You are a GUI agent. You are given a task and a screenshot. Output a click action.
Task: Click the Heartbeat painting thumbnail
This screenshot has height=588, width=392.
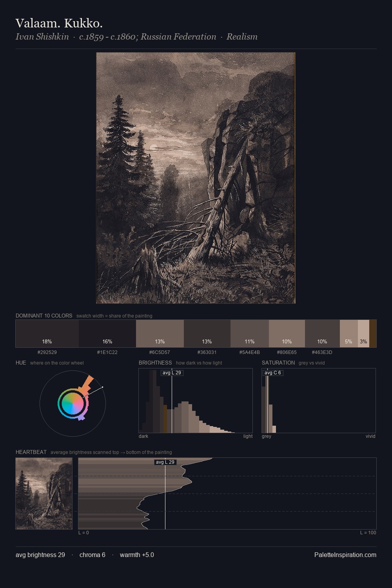(44, 494)
